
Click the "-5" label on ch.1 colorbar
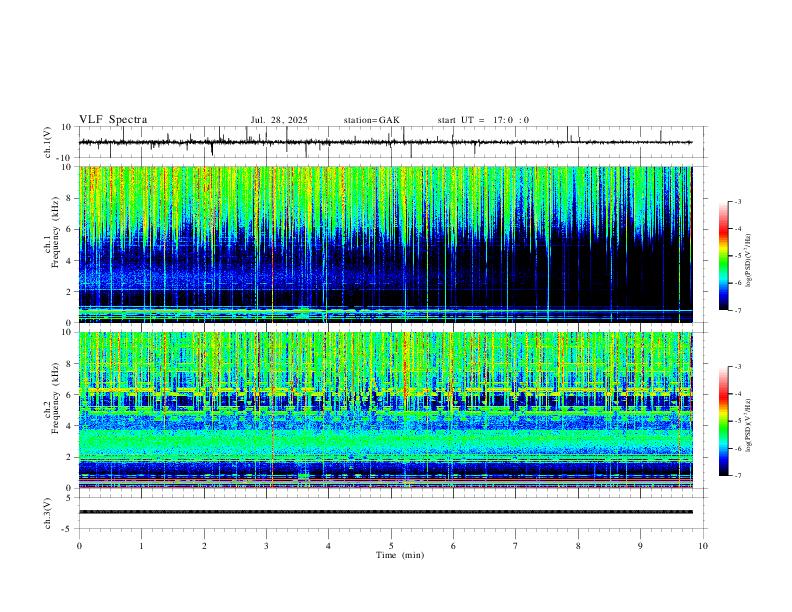(737, 256)
